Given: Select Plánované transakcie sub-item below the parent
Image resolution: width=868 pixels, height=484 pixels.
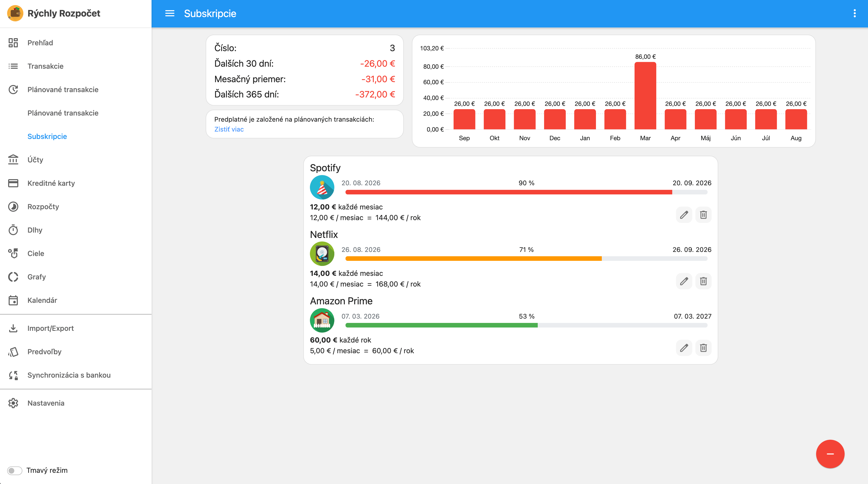Looking at the screenshot, I should pos(76,113).
